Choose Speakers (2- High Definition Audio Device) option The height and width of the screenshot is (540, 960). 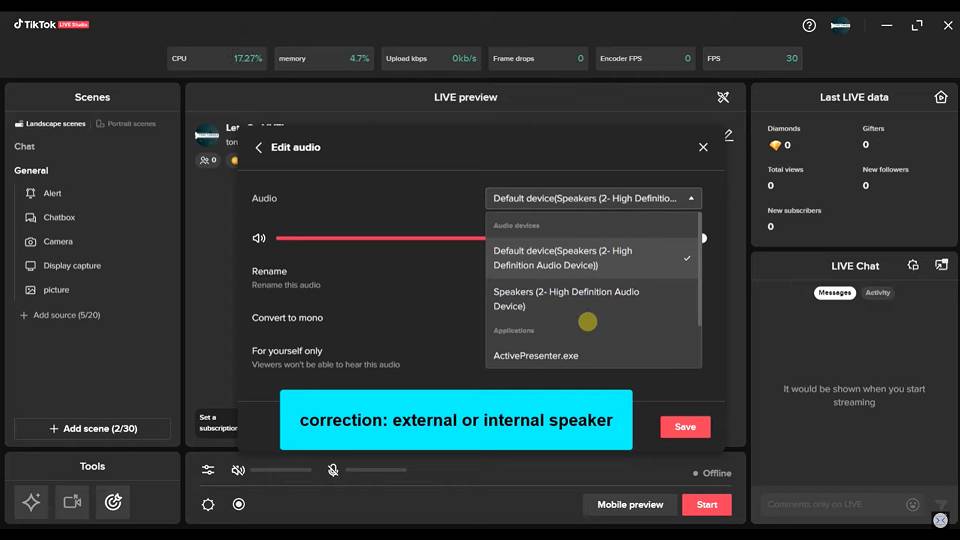pyautogui.click(x=591, y=299)
